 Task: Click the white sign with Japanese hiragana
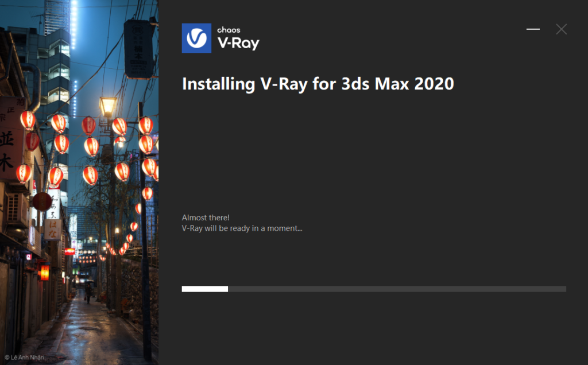[x=53, y=228]
